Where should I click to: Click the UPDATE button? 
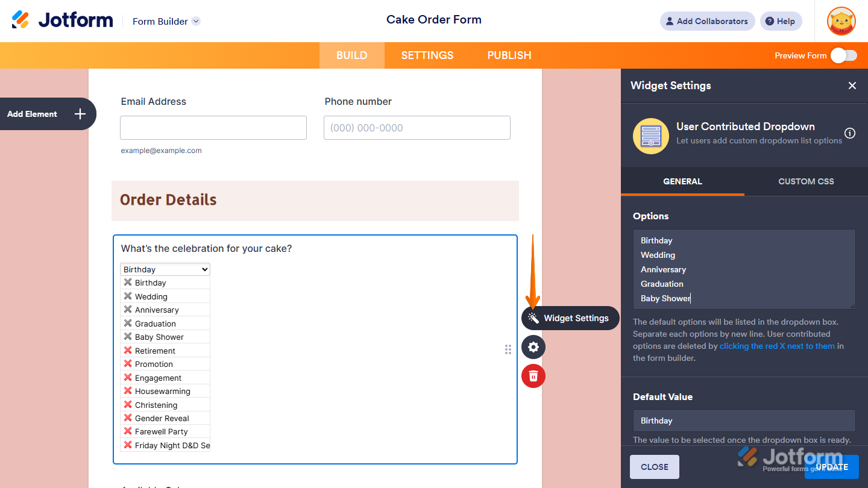click(x=832, y=466)
